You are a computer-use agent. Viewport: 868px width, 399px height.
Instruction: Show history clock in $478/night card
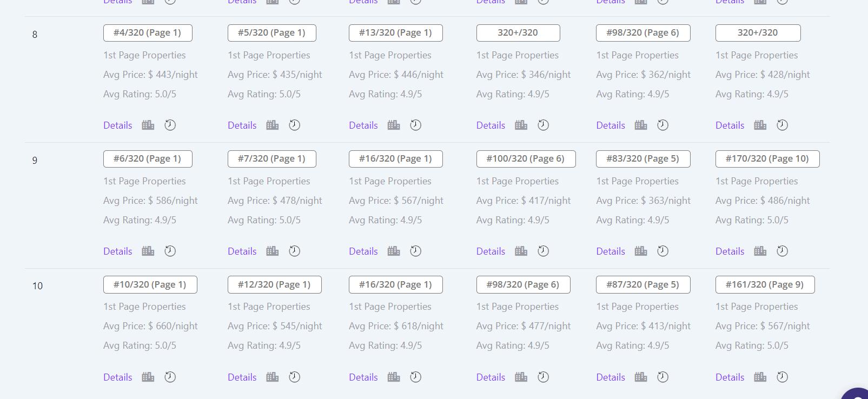coord(294,251)
